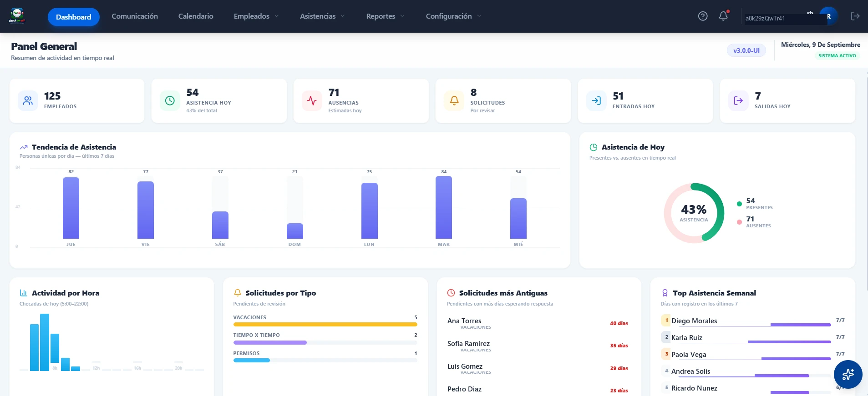Click the Tendencia de Asistencia trend icon
Viewport: 868px width, 396px height.
[24, 147]
